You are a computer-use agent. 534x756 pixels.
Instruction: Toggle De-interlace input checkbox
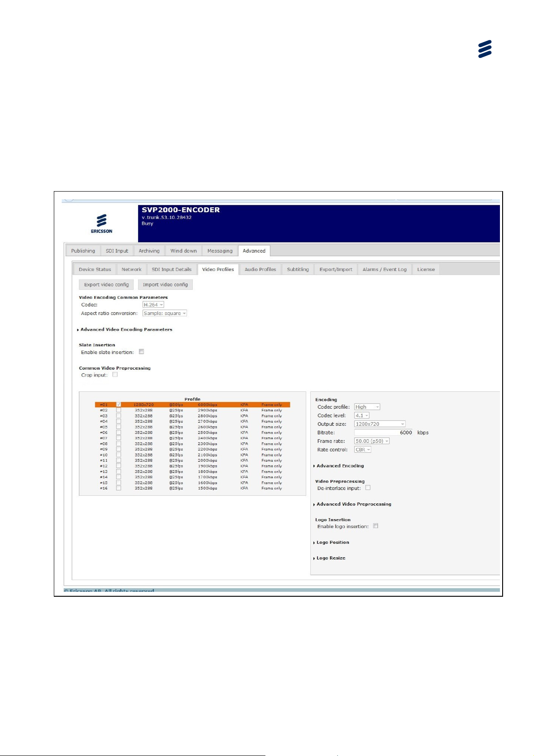[368, 488]
